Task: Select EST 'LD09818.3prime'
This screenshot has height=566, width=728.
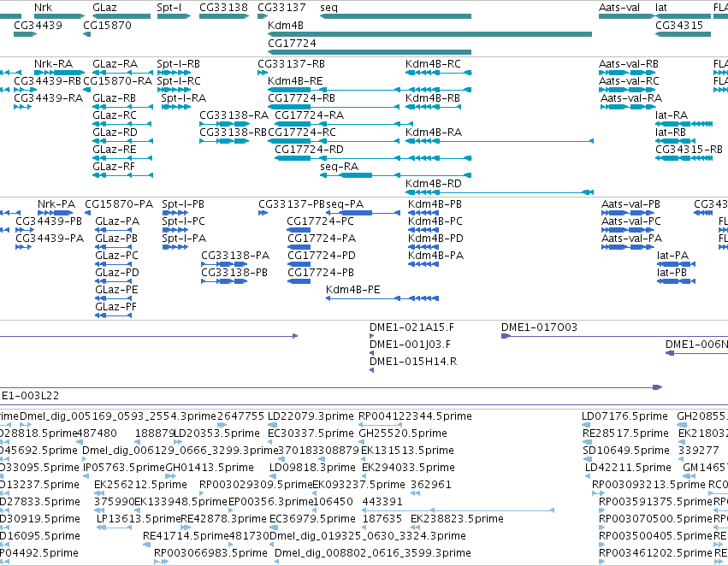Action: (x=312, y=468)
